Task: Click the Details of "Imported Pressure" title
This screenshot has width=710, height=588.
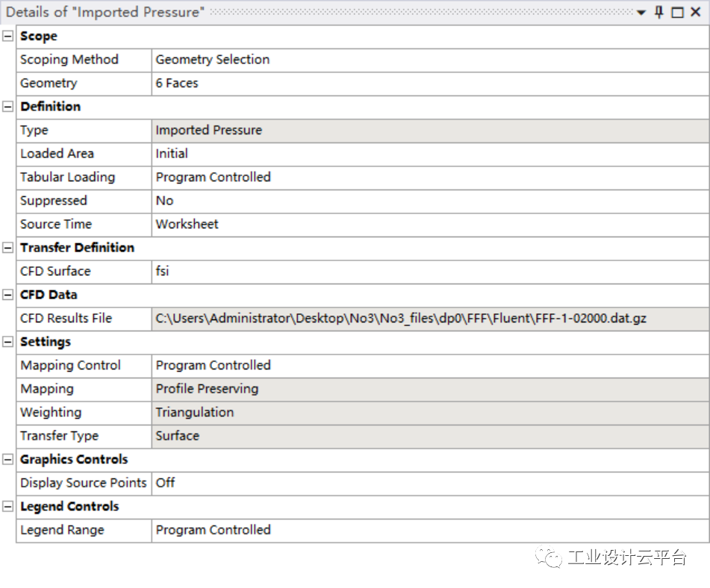Action: pos(105,12)
